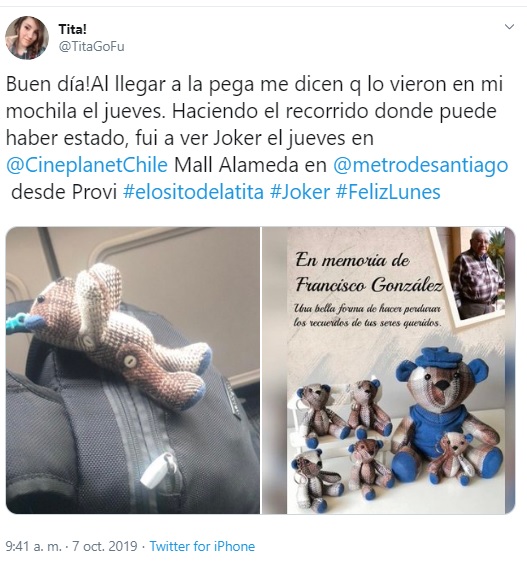Screen dimensions: 527x566
Task: Open the @TitaGoFu handle
Action: pyautogui.click(x=91, y=47)
